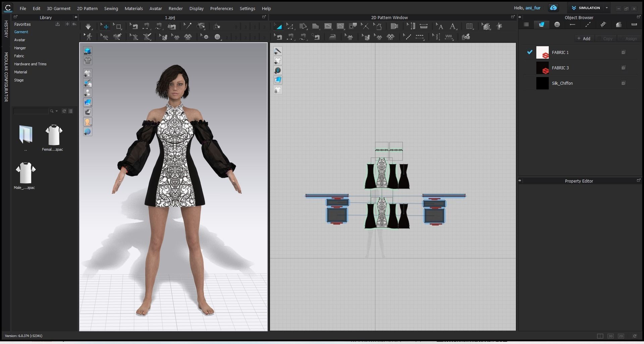Toggle blue fabric texture display in 3D viewport
Viewport: 644px width, 344px height.
click(88, 102)
